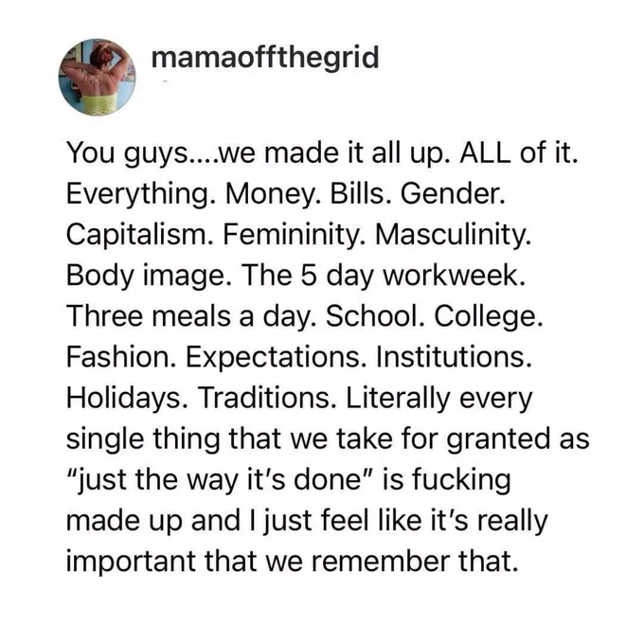Open the mamaoffthegrid profile picture
This screenshot has height=644, width=644.
(x=98, y=78)
